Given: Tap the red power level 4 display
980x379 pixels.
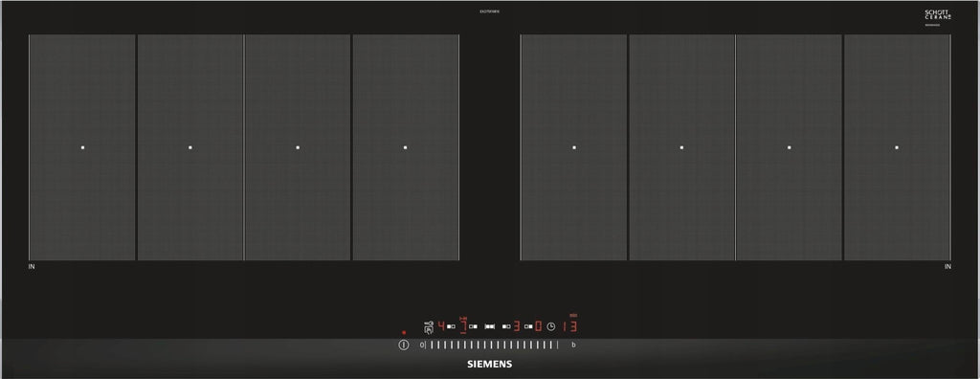Looking at the screenshot, I should (441, 326).
